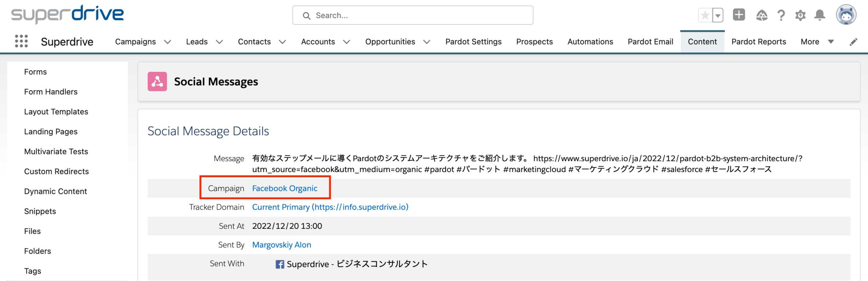Switch to the Contacts tab

(254, 42)
